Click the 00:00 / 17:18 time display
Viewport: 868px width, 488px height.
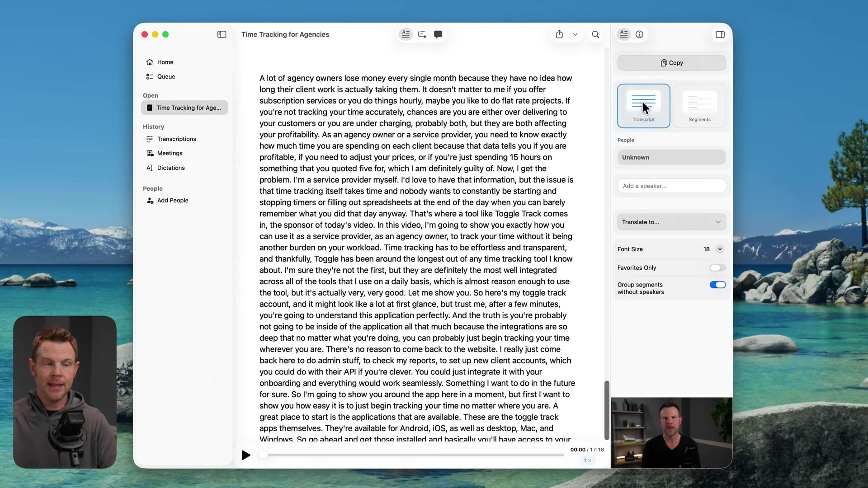click(587, 450)
